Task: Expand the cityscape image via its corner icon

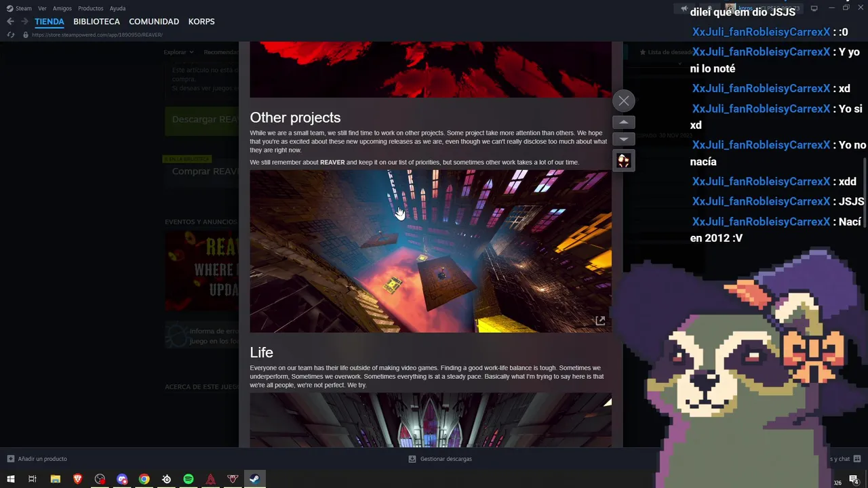Action: click(x=600, y=321)
